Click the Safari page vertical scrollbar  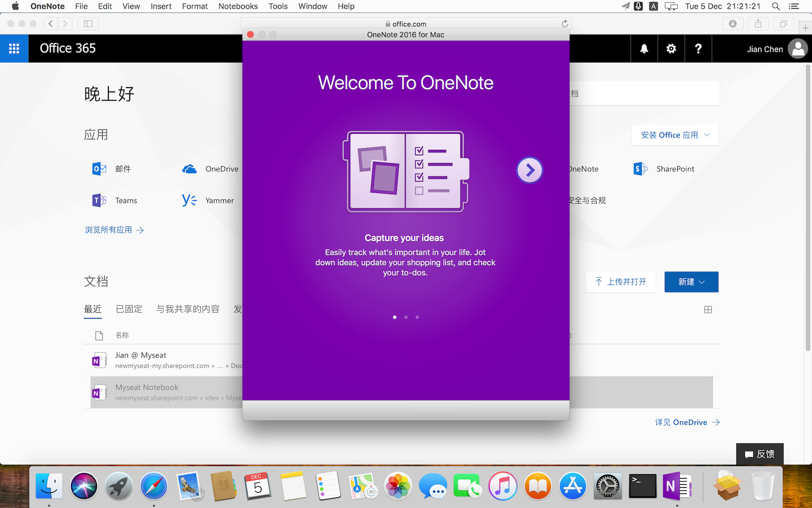click(x=808, y=209)
